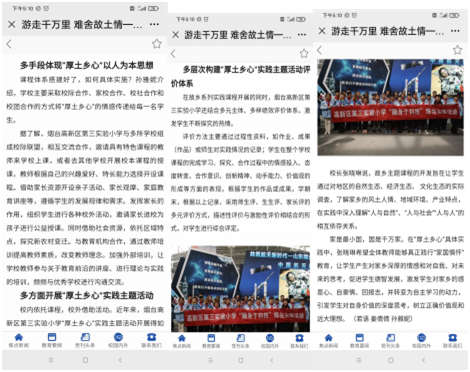Tap recent-apps menu button in middle phone screen
The image size is (470, 372).
210,360
